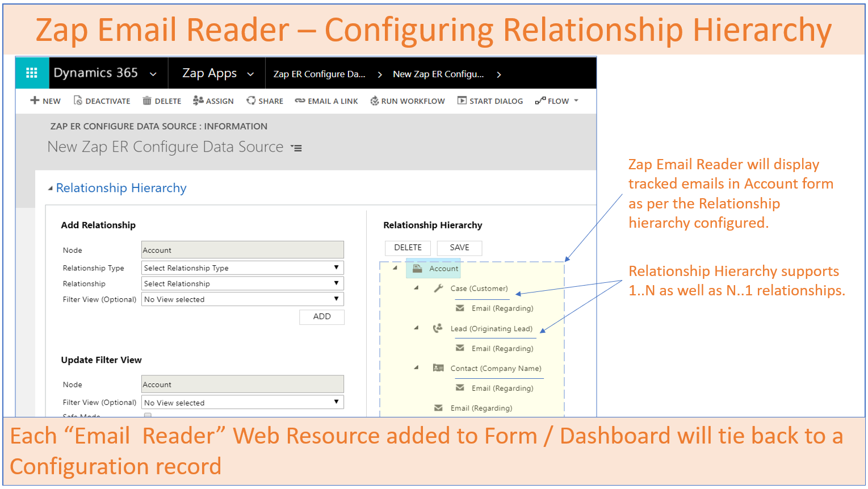Click envelope icon under Lead node
Screen dimensions: 868x489
click(460, 348)
